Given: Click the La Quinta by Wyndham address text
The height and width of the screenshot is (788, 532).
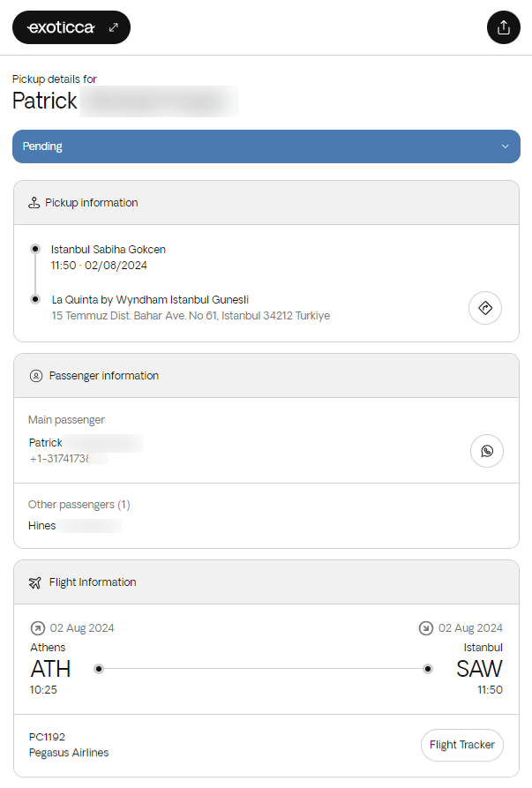Looking at the screenshot, I should point(191,315).
